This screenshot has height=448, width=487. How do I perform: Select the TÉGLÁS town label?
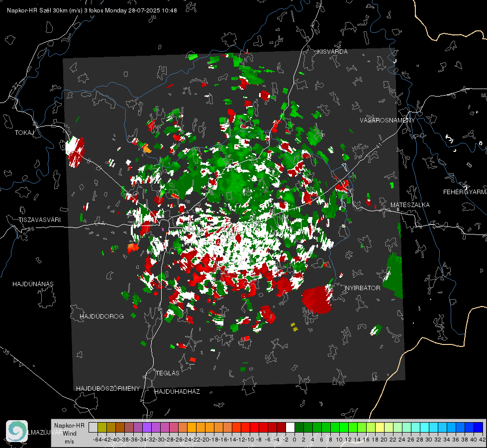click(168, 373)
